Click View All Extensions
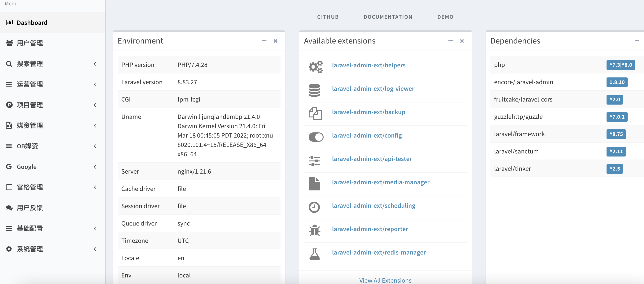 point(385,280)
